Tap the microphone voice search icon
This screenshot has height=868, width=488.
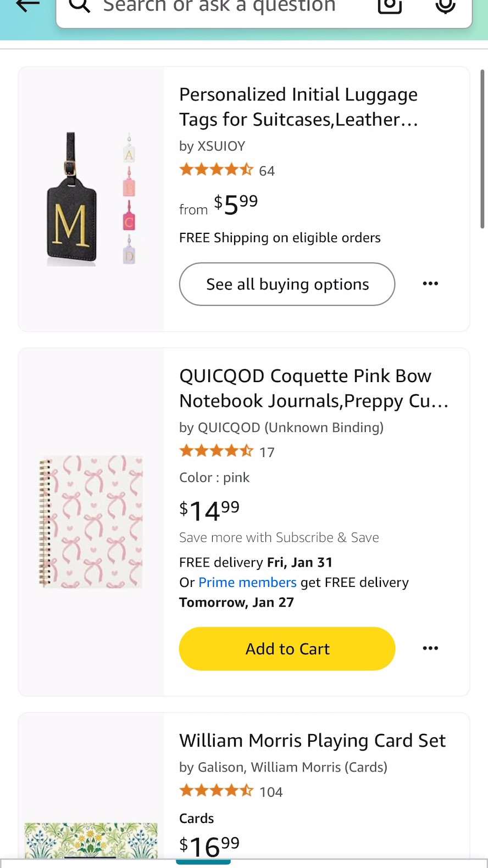click(445, 5)
